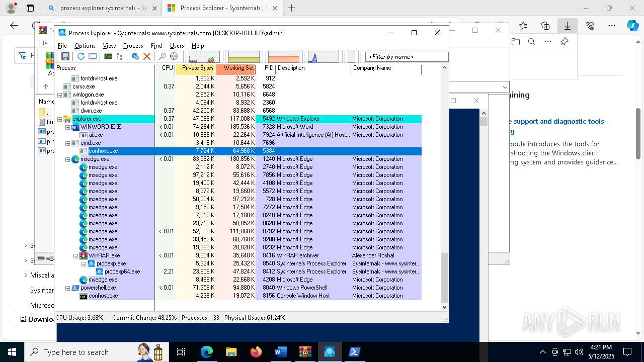The image size is (644, 362).
Task: Click the Refresh Now toolbar icon
Action: pyautogui.click(x=80, y=56)
